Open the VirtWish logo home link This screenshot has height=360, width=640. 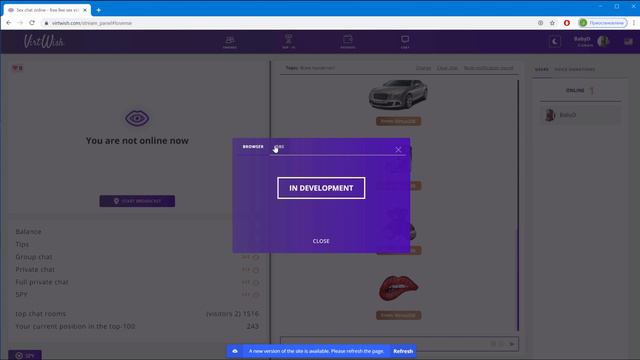tap(44, 41)
